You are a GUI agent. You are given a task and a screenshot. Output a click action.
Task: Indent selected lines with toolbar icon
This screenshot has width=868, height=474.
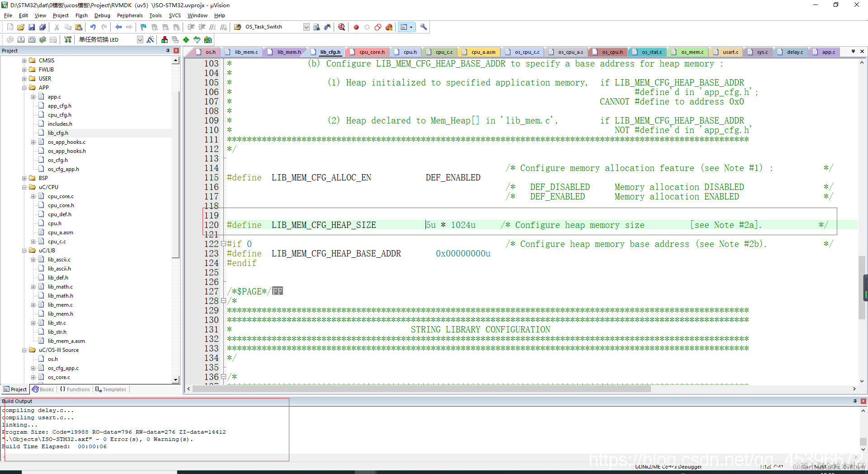[x=191, y=27]
